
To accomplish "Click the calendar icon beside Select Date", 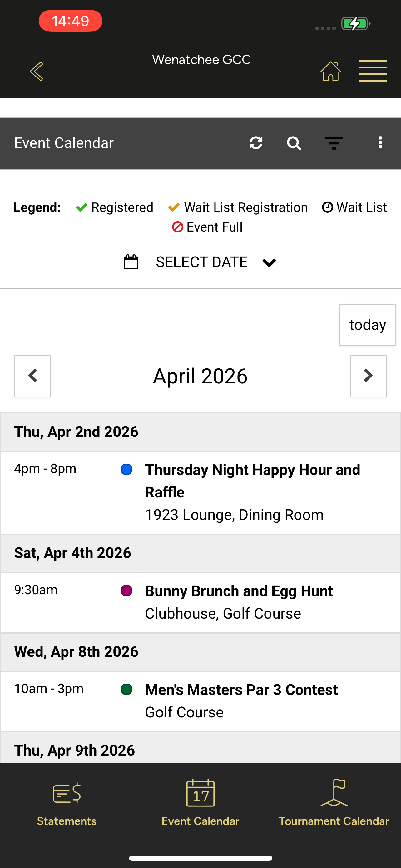I will pos(131,262).
